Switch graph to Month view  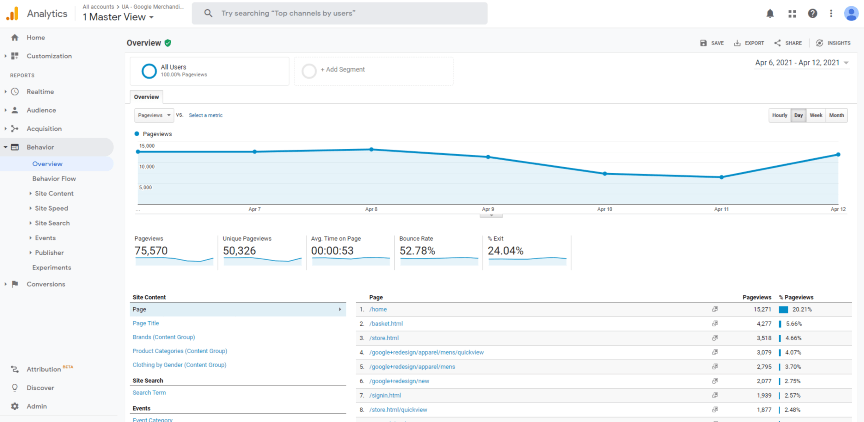click(x=836, y=116)
